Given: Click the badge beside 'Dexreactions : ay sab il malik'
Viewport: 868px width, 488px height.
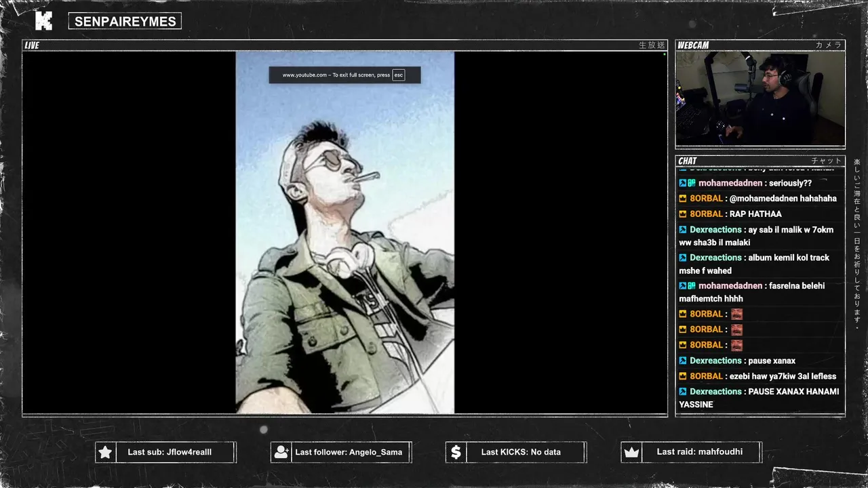Looking at the screenshot, I should [x=683, y=230].
